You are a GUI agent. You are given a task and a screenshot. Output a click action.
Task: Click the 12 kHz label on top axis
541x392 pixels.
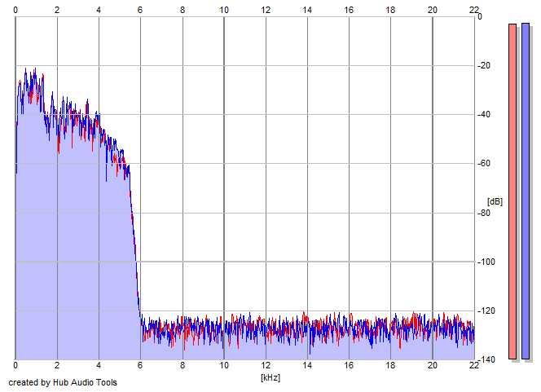coord(266,10)
